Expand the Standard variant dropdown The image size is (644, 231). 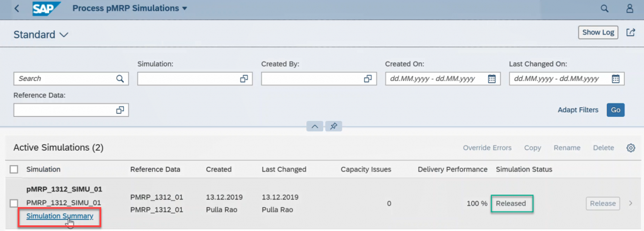coord(64,35)
